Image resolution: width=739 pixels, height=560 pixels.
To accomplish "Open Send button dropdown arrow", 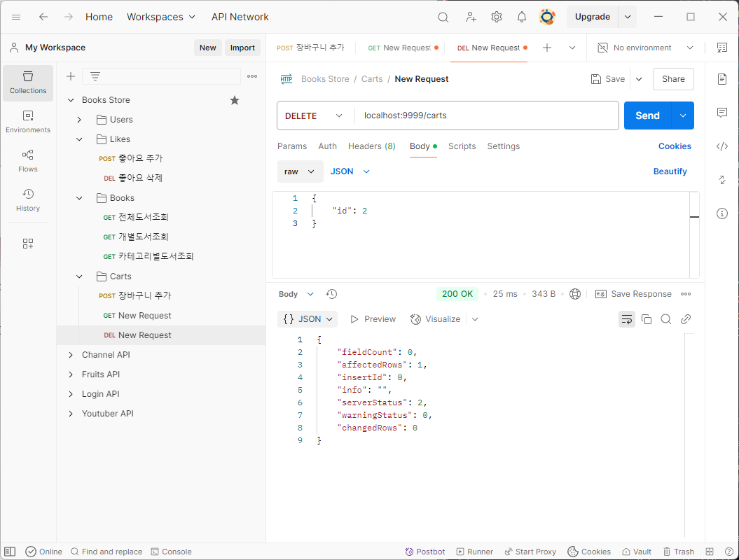I will pyautogui.click(x=682, y=115).
